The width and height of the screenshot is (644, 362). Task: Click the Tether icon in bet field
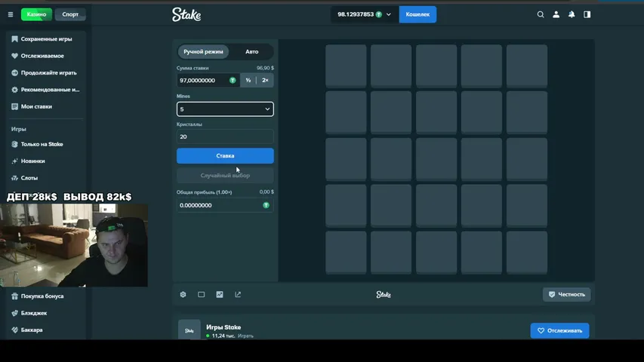coord(233,81)
